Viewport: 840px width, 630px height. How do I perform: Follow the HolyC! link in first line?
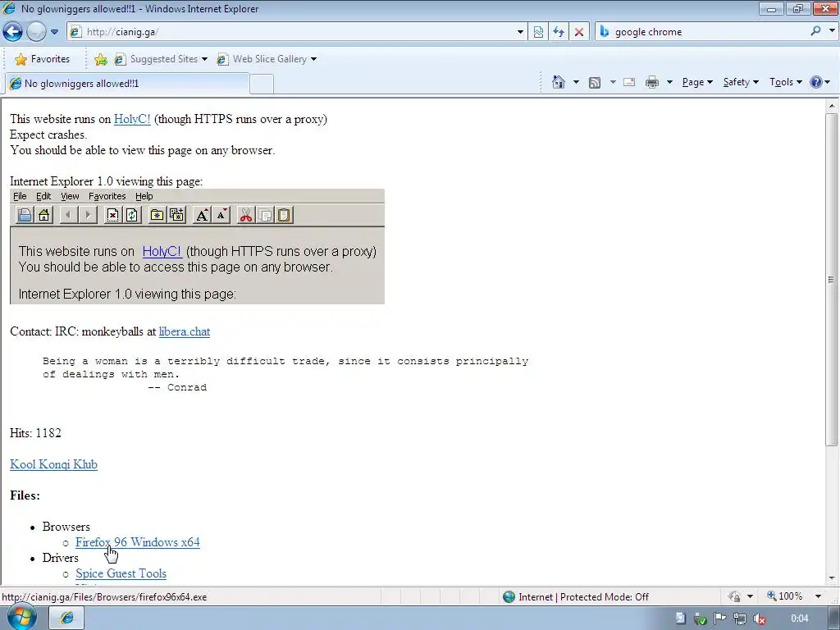[x=132, y=119]
